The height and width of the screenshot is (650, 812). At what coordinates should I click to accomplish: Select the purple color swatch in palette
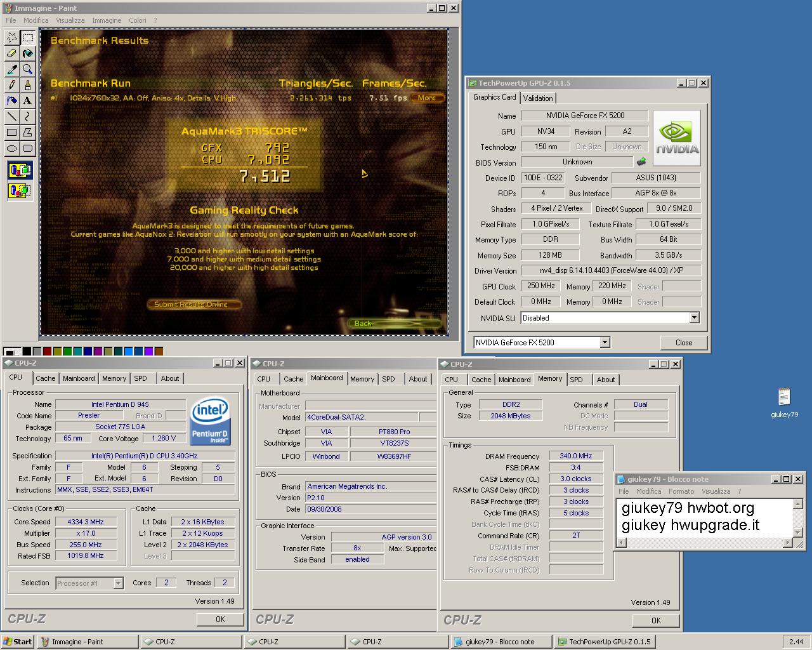coord(148,351)
